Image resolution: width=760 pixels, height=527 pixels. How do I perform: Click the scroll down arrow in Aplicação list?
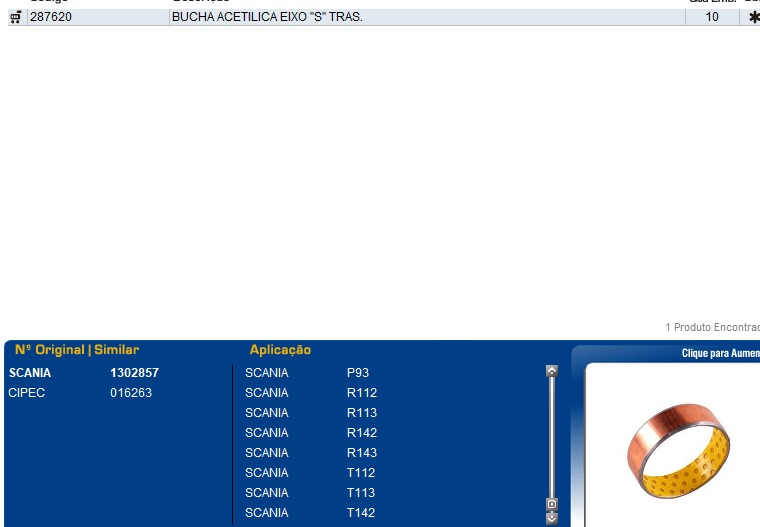(551, 517)
